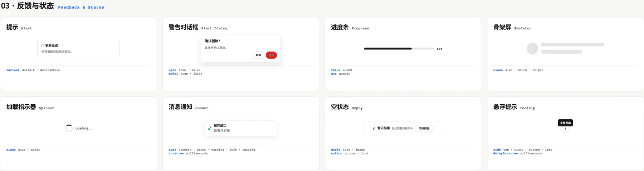This screenshot has height=171, width=644.
Task: Click the red delete confirm button
Action: point(271,55)
